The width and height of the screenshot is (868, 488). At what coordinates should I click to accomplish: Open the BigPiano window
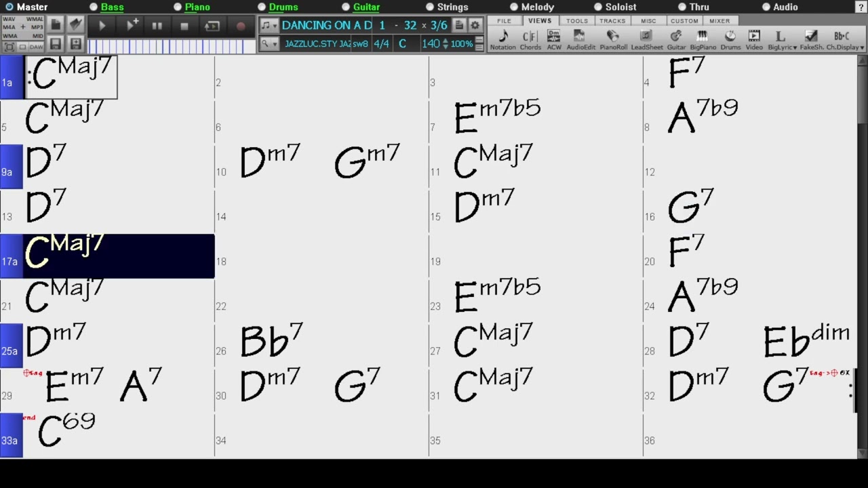point(703,40)
